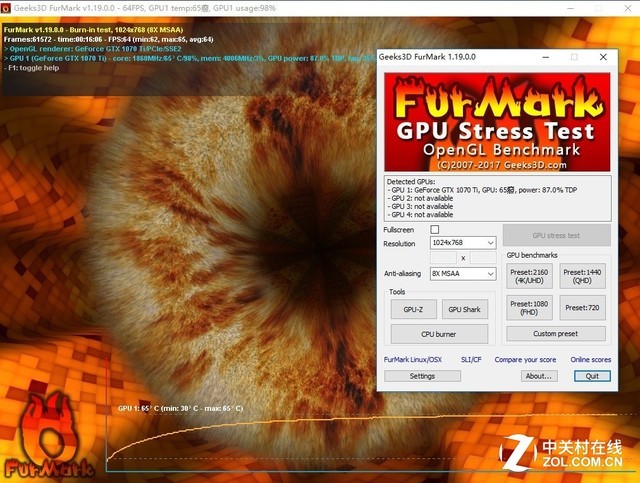Run the Preset:1440 (QHD) benchmark

pyautogui.click(x=582, y=276)
